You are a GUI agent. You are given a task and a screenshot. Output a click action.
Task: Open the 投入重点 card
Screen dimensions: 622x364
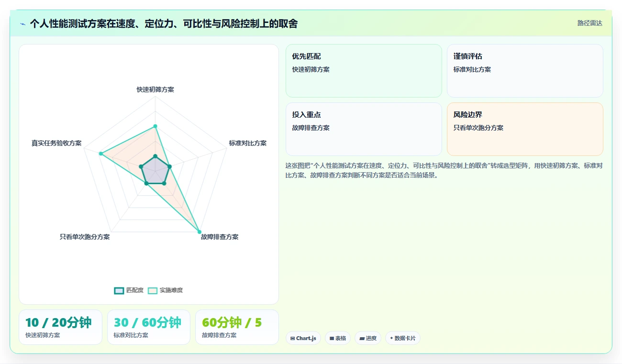click(x=364, y=129)
